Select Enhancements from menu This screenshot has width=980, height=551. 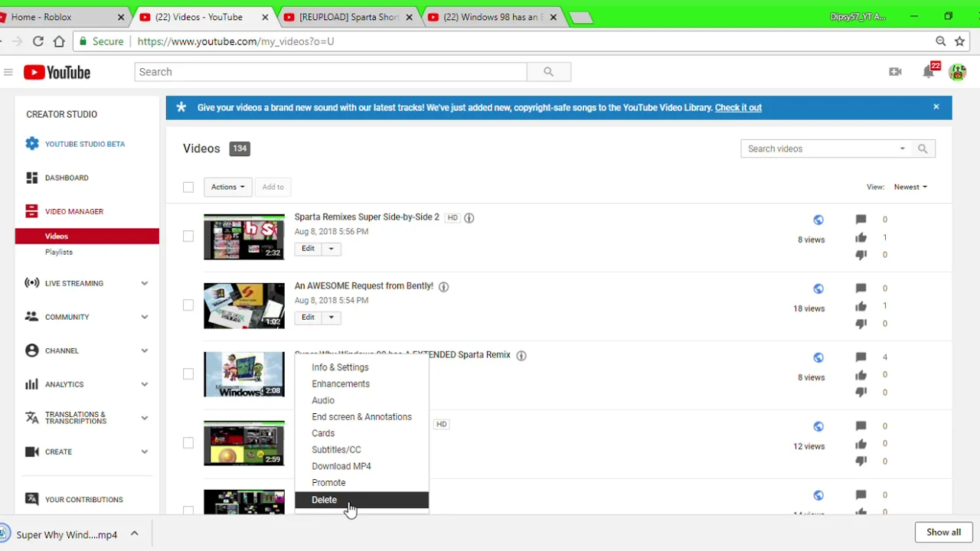coord(361,384)
